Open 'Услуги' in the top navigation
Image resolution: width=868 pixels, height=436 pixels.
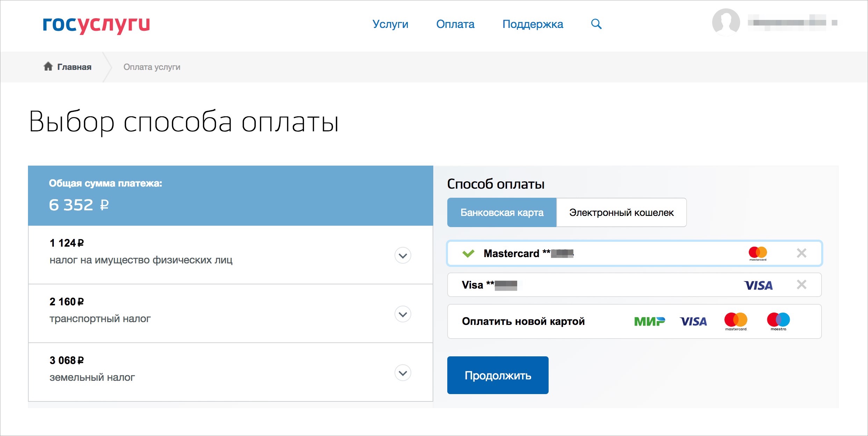pyautogui.click(x=390, y=24)
